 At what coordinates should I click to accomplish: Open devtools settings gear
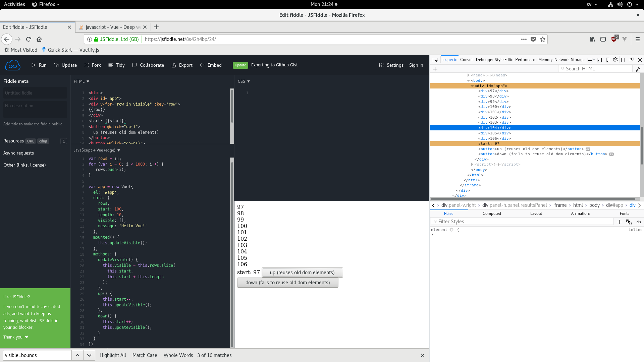point(615,60)
